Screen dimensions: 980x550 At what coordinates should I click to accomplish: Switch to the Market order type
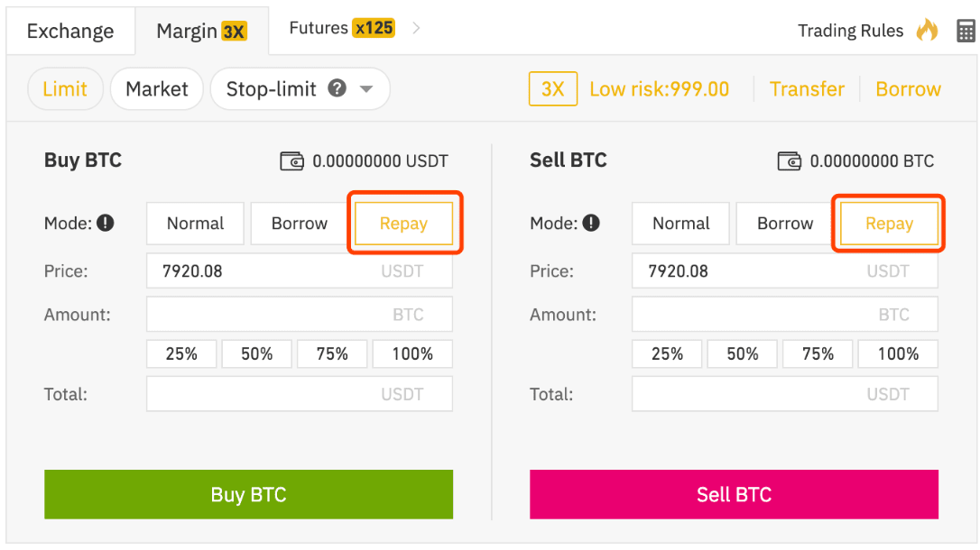click(x=156, y=88)
